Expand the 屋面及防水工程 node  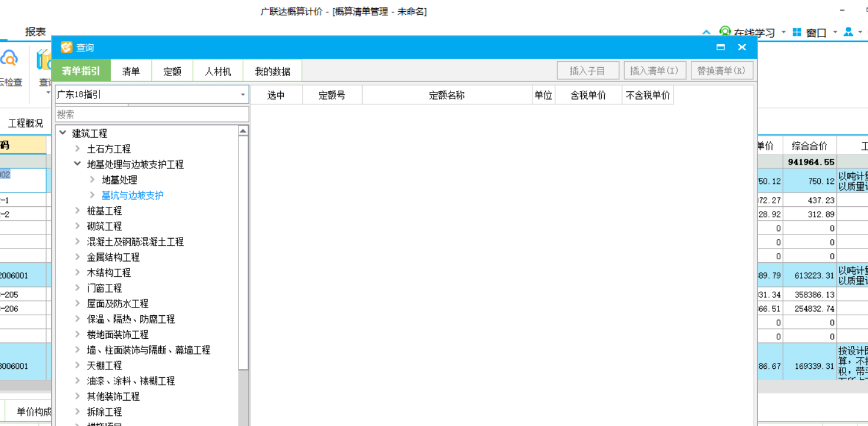(x=77, y=303)
